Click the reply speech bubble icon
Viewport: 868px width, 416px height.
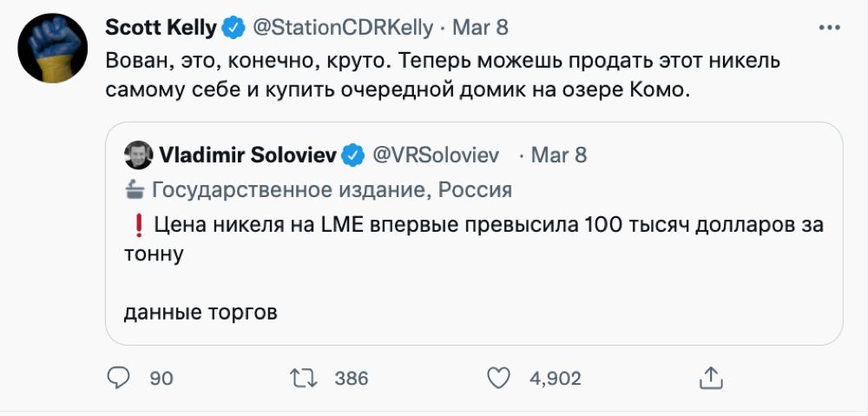[118, 378]
